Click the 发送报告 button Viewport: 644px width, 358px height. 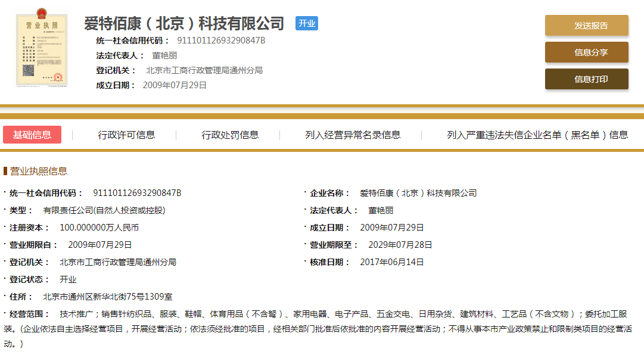tap(586, 26)
